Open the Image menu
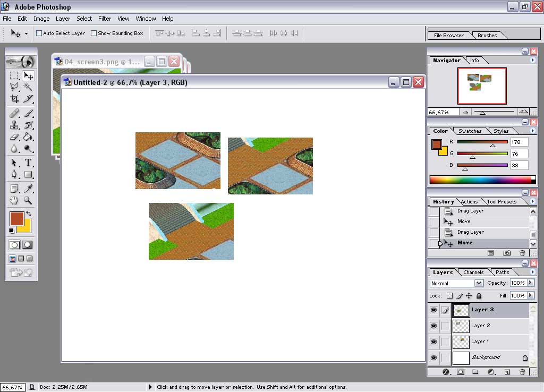The height and width of the screenshot is (392, 544). point(41,19)
